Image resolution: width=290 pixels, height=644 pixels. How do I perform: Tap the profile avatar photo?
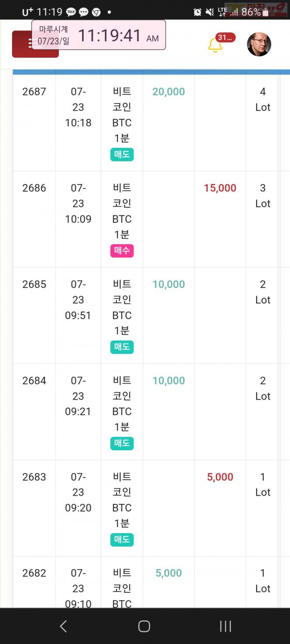pos(259,44)
